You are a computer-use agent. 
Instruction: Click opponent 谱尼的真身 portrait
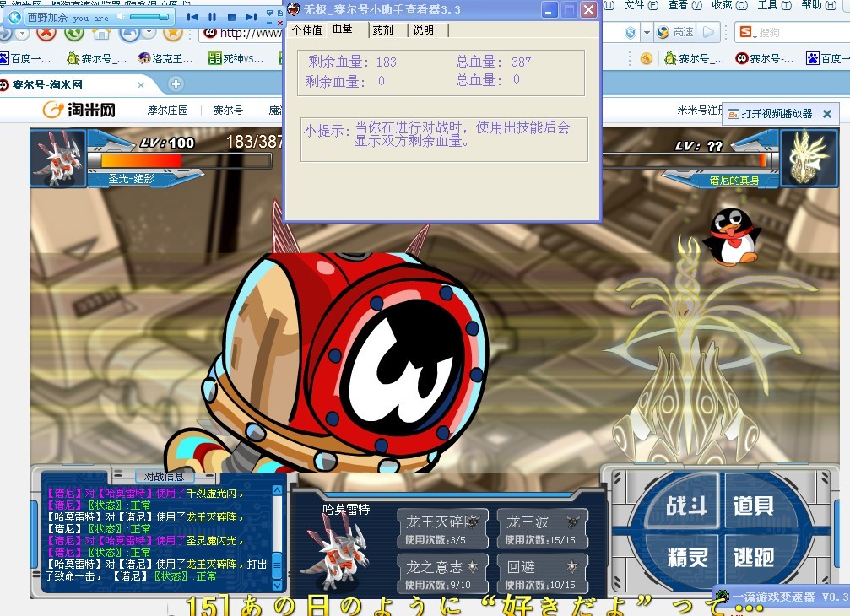click(808, 158)
